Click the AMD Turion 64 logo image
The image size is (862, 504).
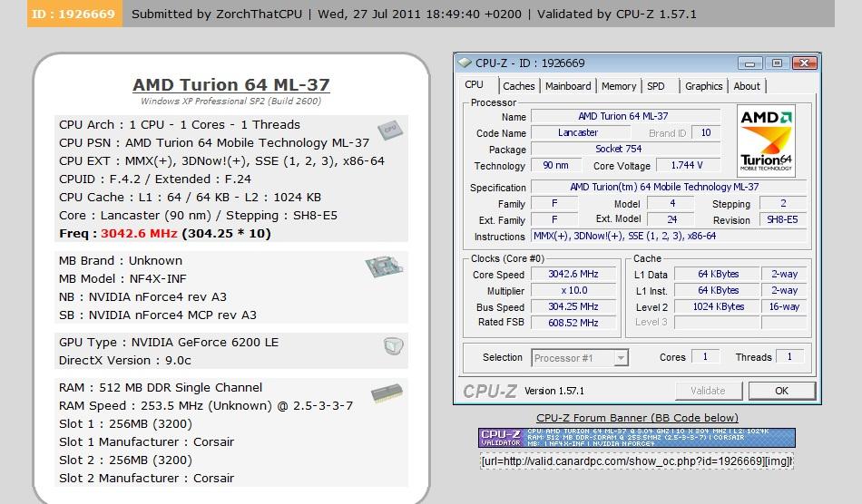pos(766,141)
